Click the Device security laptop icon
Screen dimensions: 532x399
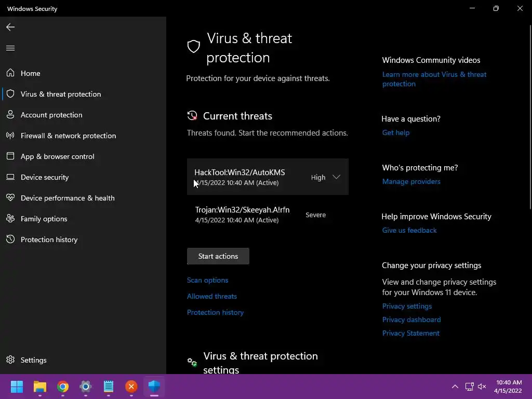(10, 177)
